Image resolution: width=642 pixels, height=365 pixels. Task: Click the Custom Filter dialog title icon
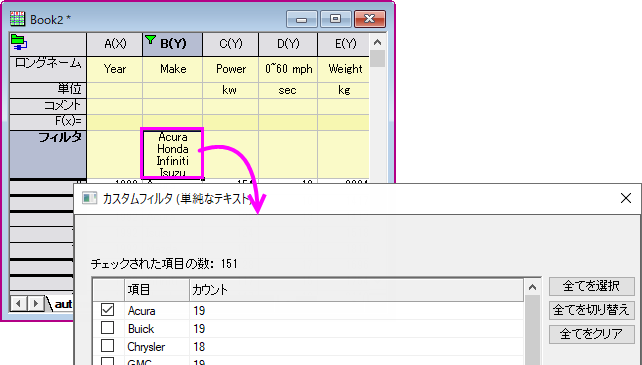coord(90,199)
